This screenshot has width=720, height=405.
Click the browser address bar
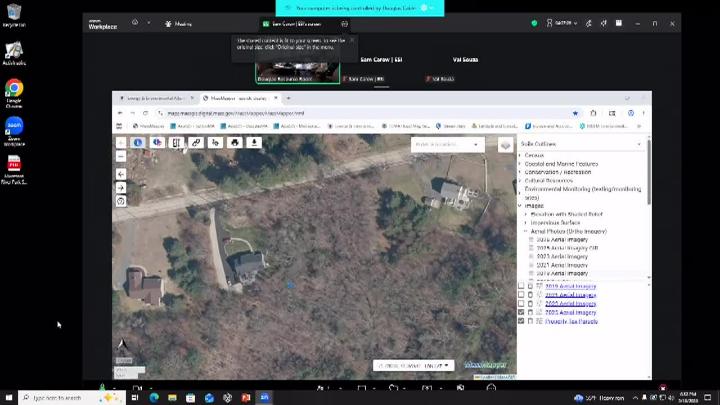point(363,113)
